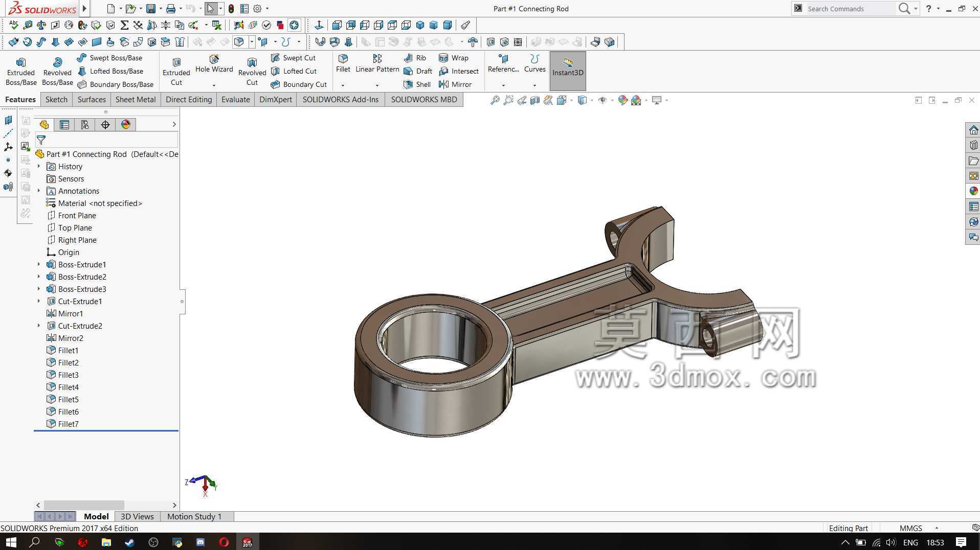Click the feature tree filter field
The image size is (980, 550).
coord(106,140)
